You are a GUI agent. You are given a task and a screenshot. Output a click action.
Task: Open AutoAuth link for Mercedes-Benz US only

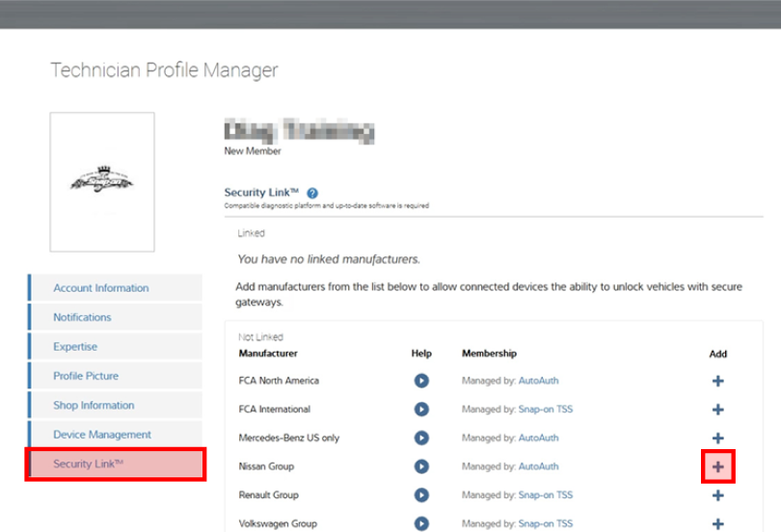pos(538,438)
